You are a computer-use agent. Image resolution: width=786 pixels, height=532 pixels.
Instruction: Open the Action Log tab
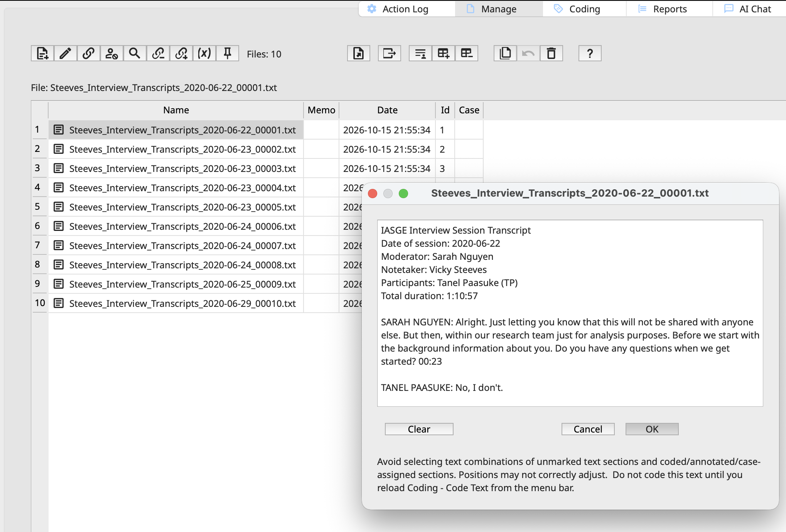tap(406, 9)
